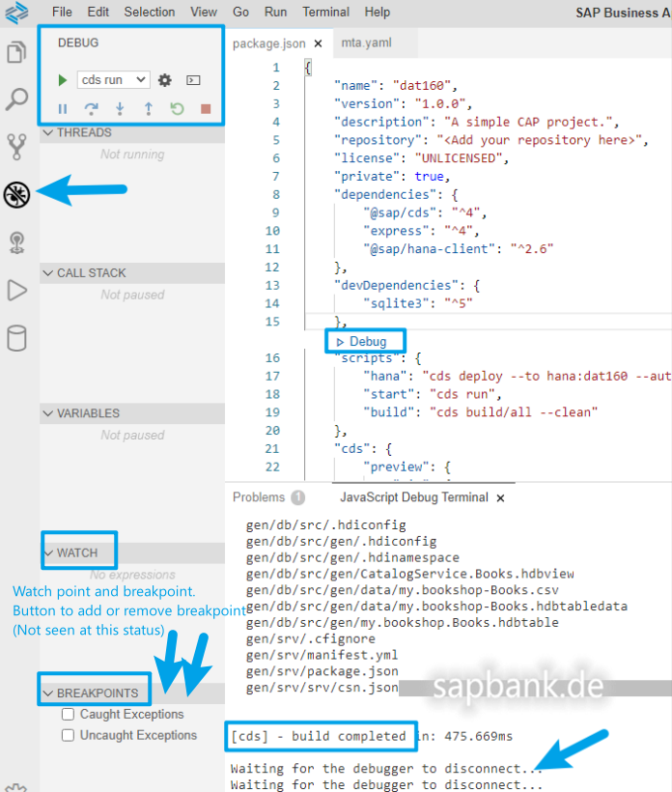Enable the Uncaught Exceptions checkbox
The image size is (672, 792).
(68, 735)
